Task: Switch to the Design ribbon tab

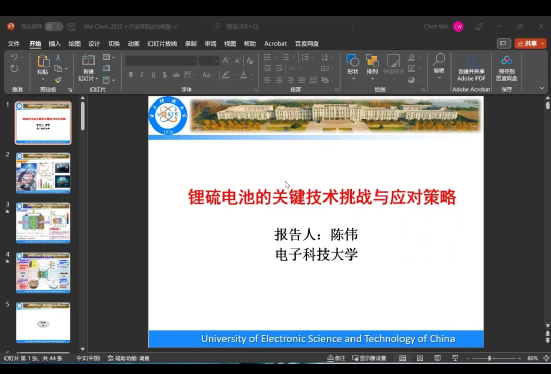Action: [x=94, y=44]
